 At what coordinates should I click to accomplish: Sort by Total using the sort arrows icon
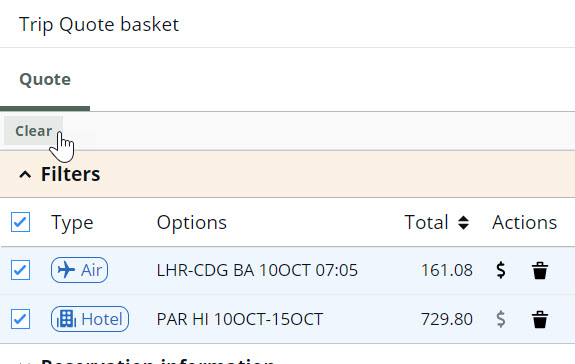click(464, 223)
